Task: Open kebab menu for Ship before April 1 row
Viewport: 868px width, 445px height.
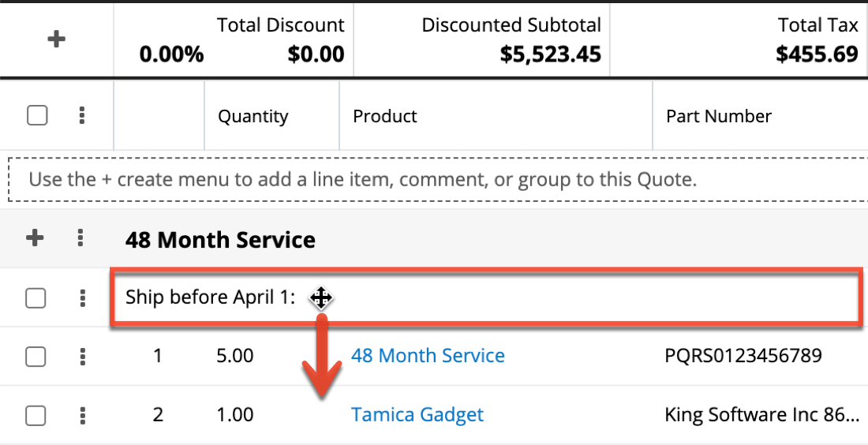Action: [82, 298]
